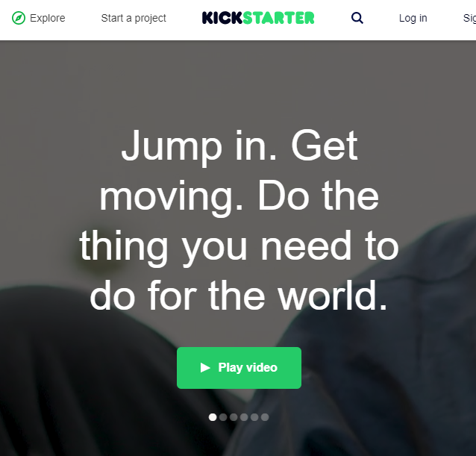Open the Log in page
This screenshot has width=476, height=456.
(413, 18)
